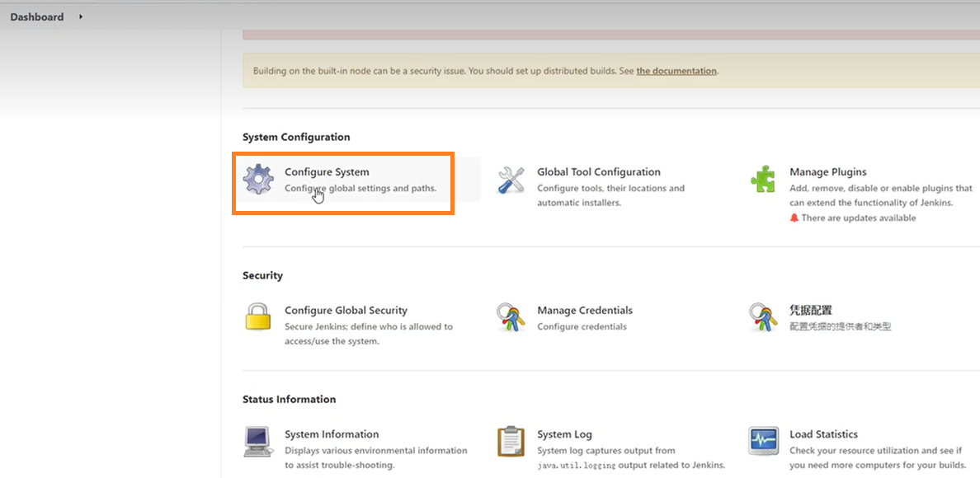Viewport: 980px width, 478px height.
Task: Click the Load Statistics monitor icon
Action: (763, 441)
